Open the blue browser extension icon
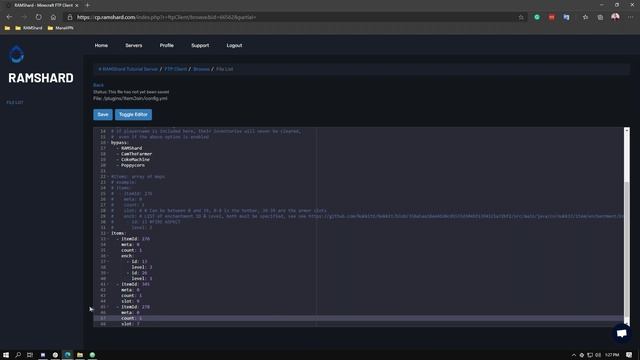 pyautogui.click(x=567, y=17)
